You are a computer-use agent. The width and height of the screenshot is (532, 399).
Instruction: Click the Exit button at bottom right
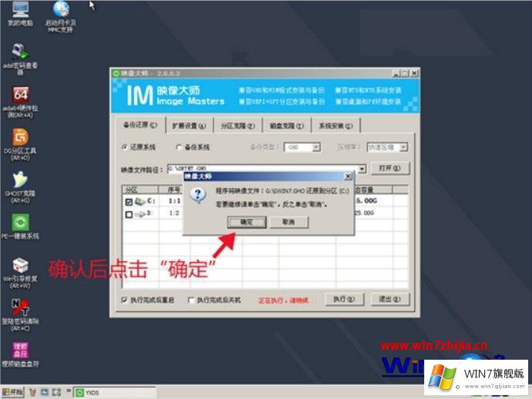click(390, 299)
